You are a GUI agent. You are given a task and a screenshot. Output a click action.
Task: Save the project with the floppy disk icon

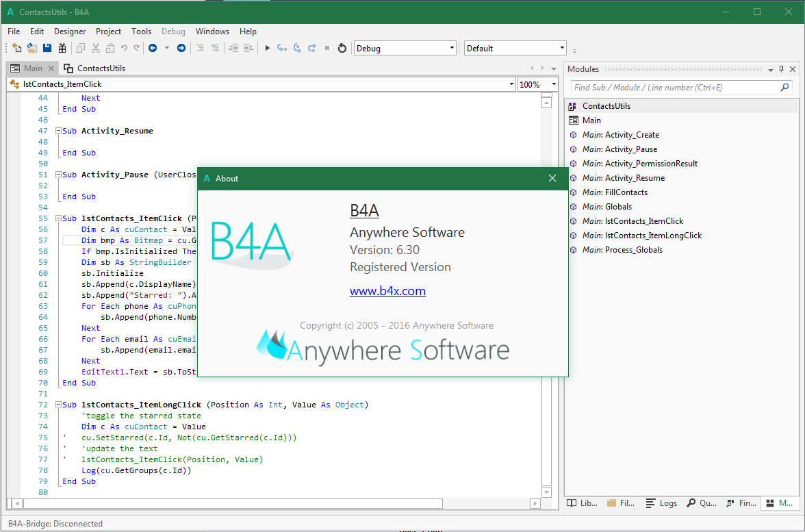47,48
